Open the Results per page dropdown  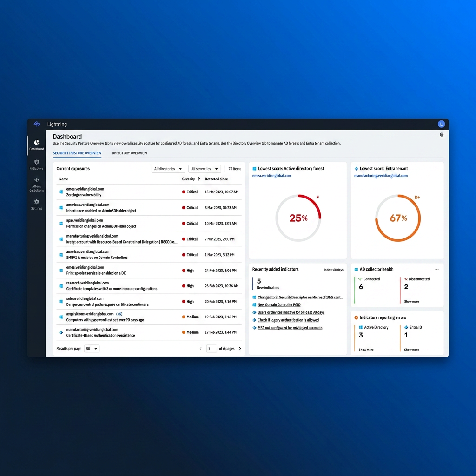click(x=92, y=348)
